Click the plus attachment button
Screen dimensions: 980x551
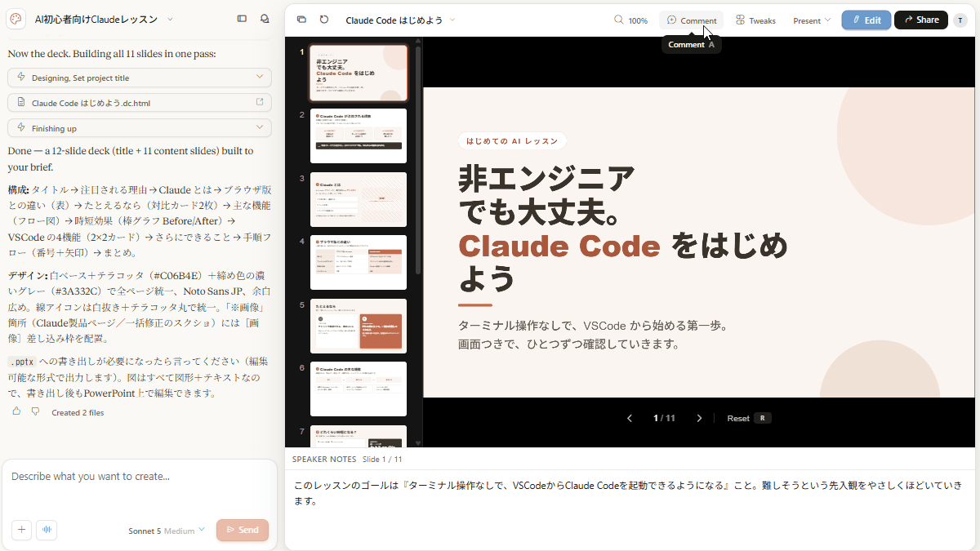[x=22, y=530]
